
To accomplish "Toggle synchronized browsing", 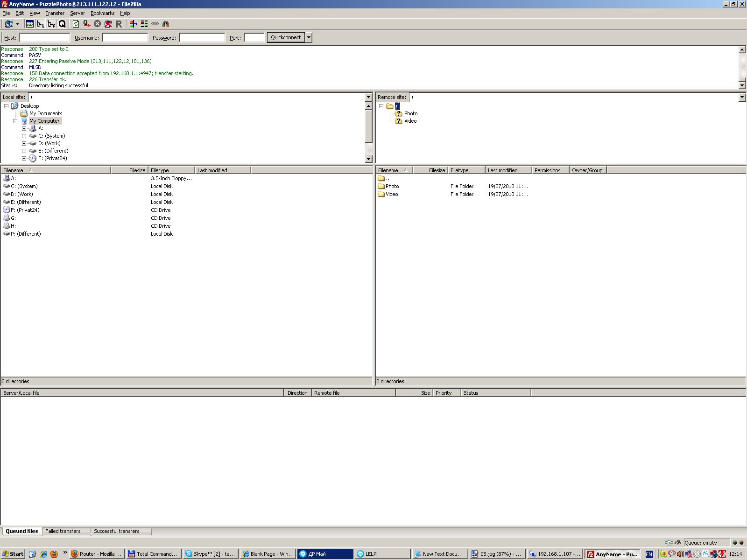I will (155, 24).
